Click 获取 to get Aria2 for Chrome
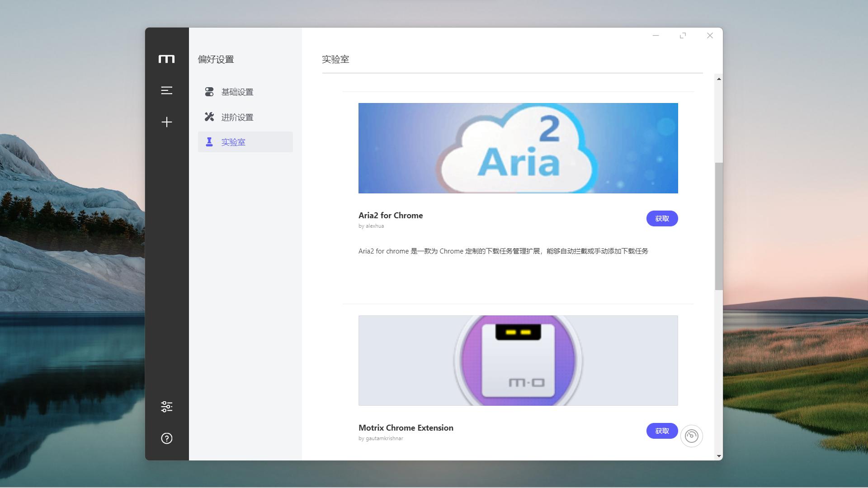 (x=662, y=218)
